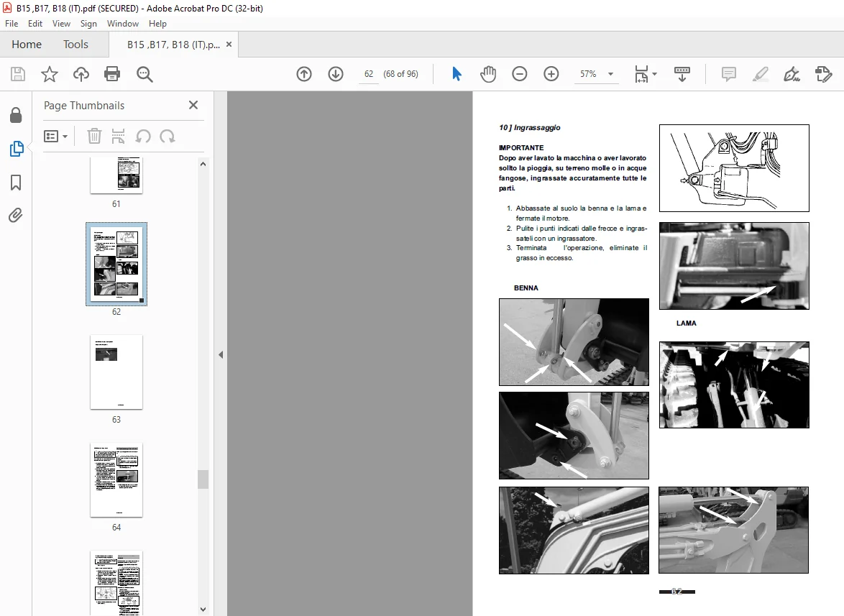Click the Zoom in plus icon
The height and width of the screenshot is (616, 844).
click(551, 74)
